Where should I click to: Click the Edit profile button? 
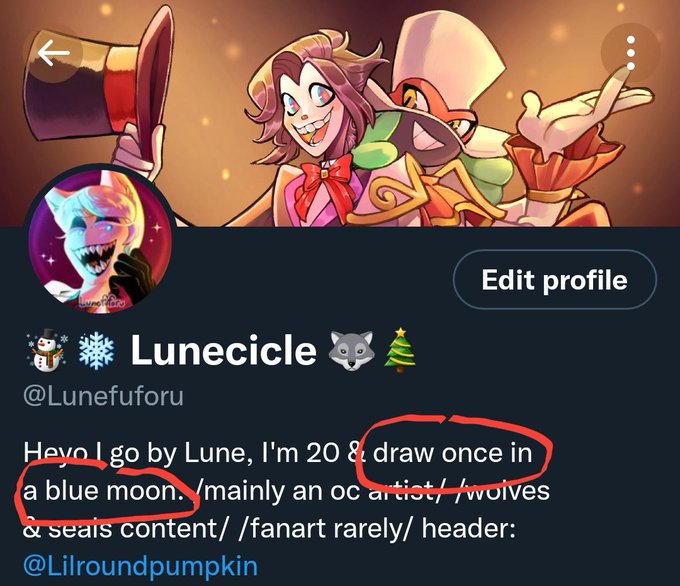[x=555, y=280]
